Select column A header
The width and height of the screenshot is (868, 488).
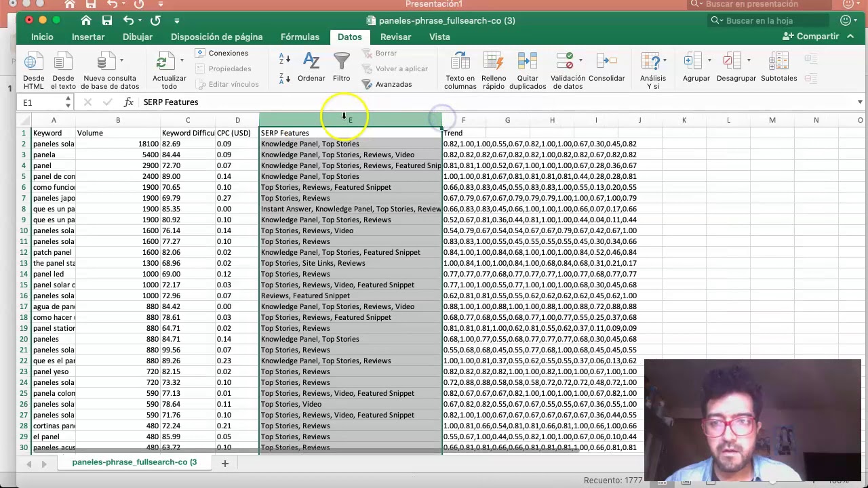pyautogui.click(x=54, y=120)
